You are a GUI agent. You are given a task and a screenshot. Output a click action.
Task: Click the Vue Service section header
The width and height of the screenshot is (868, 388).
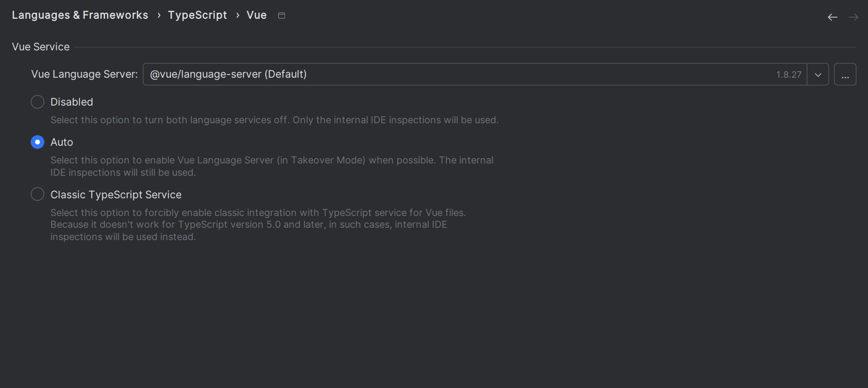(41, 47)
